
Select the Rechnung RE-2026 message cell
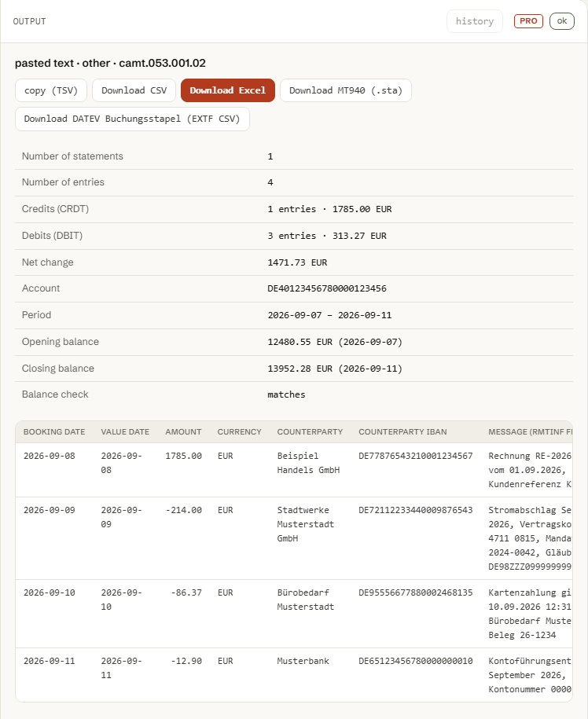point(530,470)
